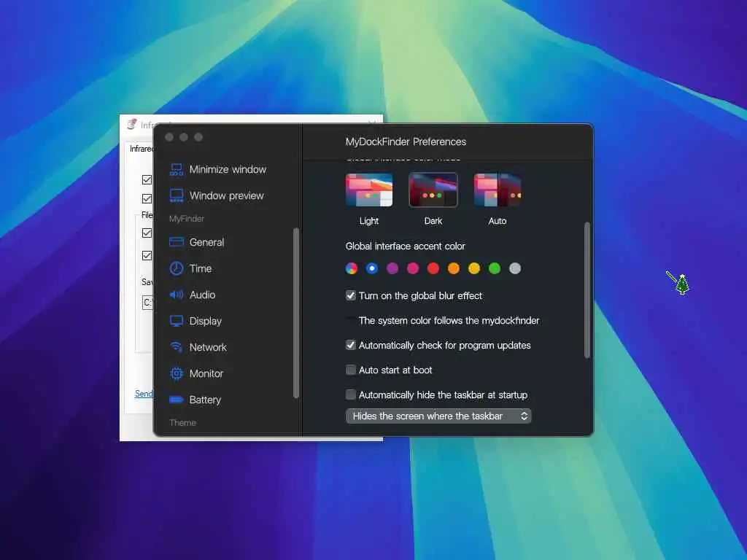Click the Audio speaker icon
747x560 pixels.
pos(177,295)
